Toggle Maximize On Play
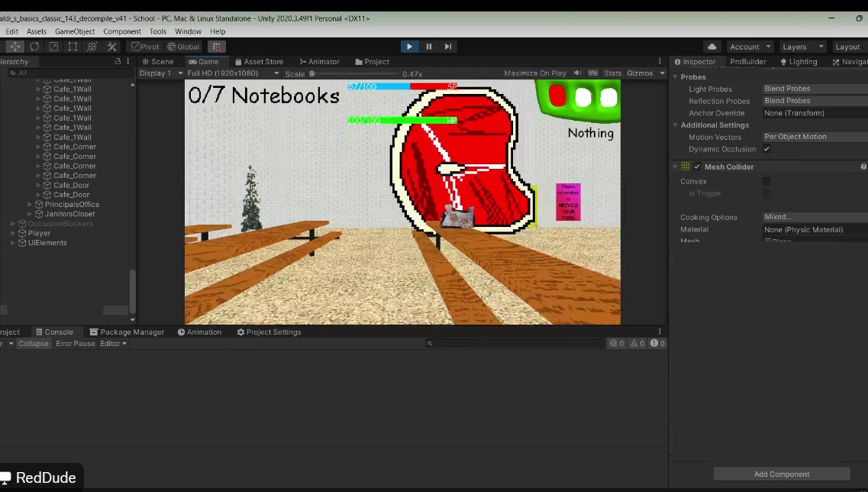The image size is (868, 492). pos(534,73)
